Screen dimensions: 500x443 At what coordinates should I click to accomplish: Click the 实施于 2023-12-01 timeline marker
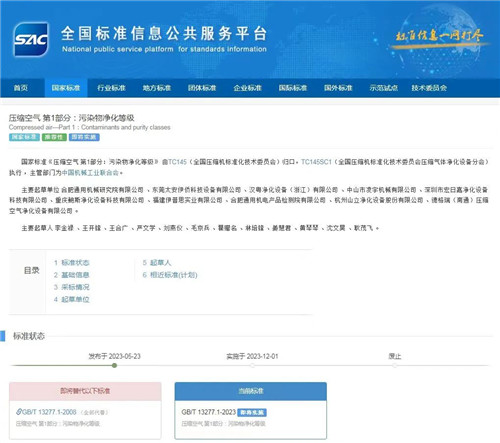tap(252, 366)
